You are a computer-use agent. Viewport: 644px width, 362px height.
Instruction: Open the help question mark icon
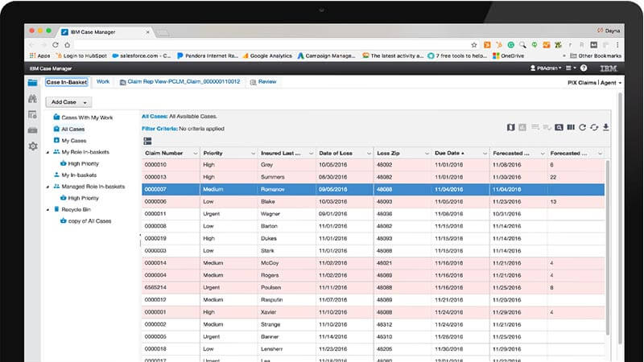click(584, 68)
